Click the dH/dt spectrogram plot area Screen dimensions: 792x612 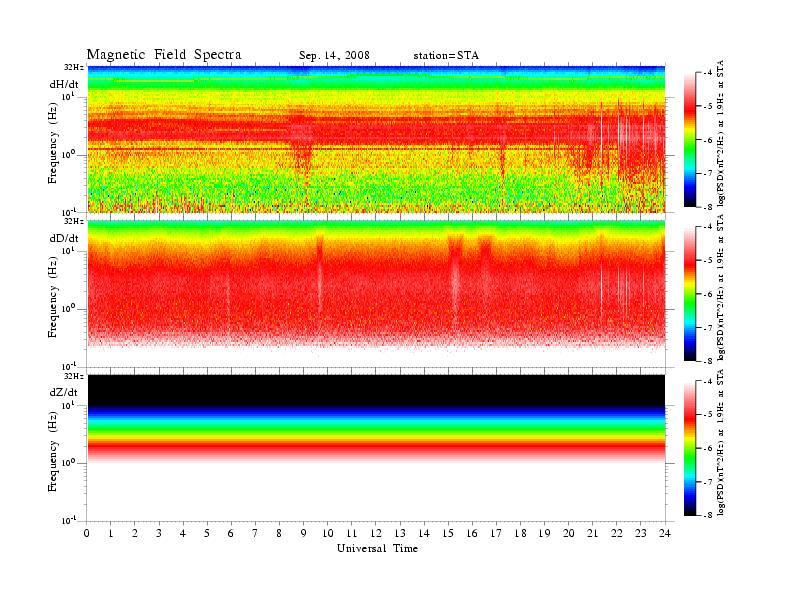(x=376, y=139)
